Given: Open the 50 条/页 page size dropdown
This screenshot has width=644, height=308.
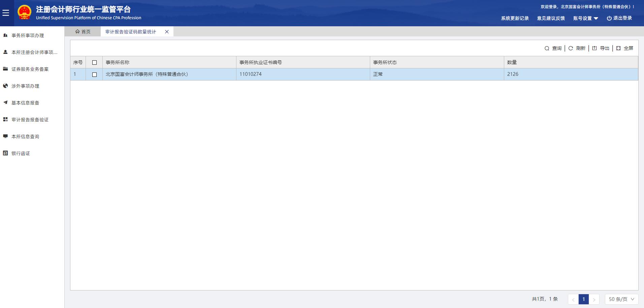Looking at the screenshot, I should click(621, 299).
